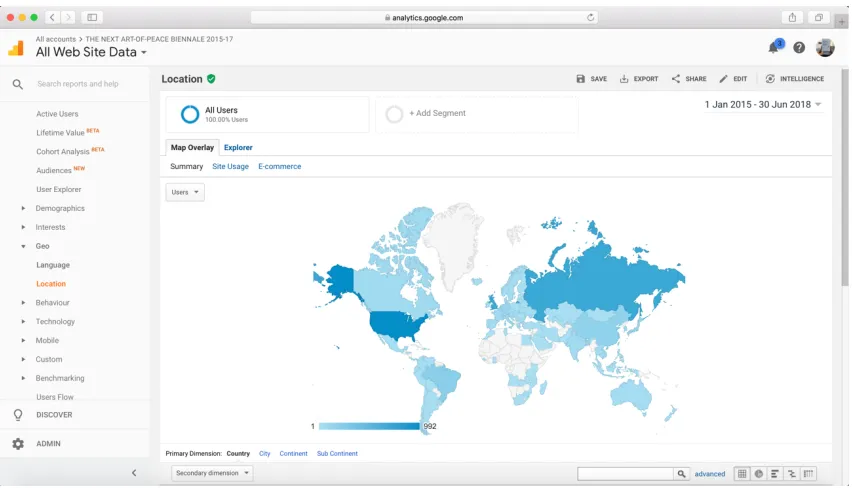Open the Location report in sidebar

tap(51, 284)
